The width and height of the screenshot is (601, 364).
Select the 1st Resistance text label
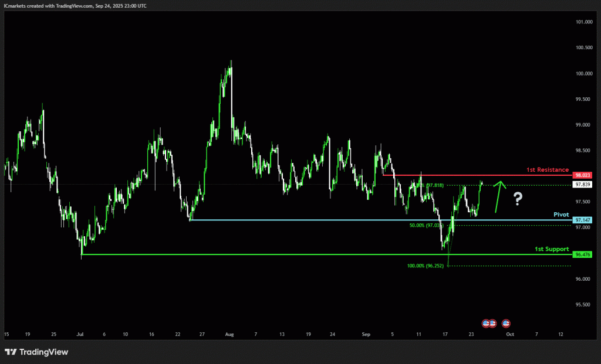coord(547,169)
